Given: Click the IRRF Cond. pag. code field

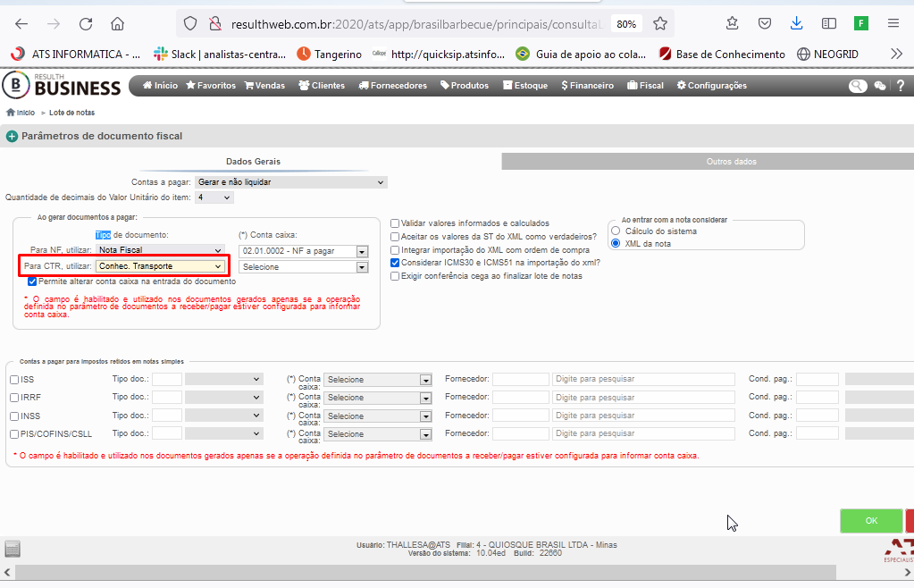Looking at the screenshot, I should (818, 398).
